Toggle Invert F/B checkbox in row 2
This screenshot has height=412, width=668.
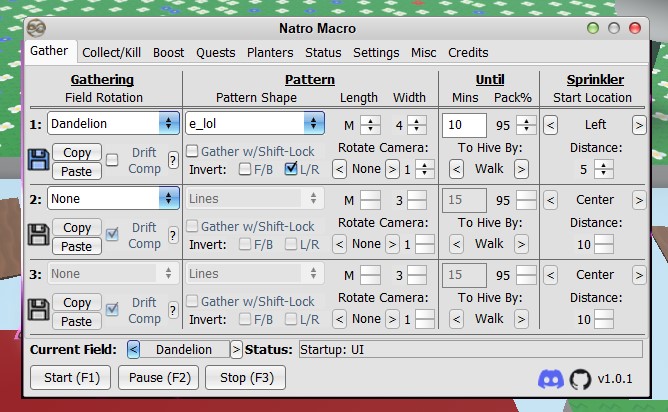[x=245, y=244]
